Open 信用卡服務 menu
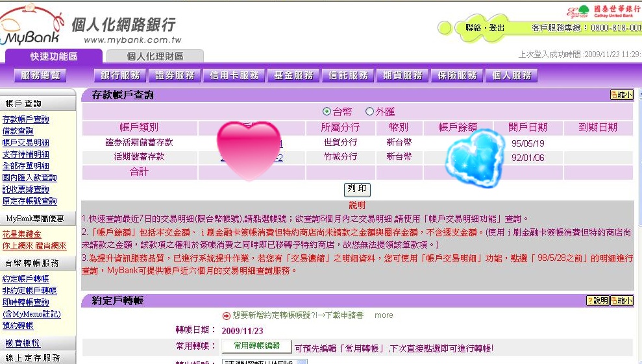Viewport: 642px width, 364px height. 234,75
